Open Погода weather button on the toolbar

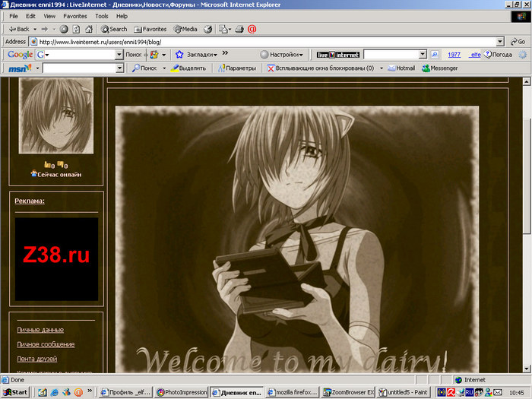point(498,54)
